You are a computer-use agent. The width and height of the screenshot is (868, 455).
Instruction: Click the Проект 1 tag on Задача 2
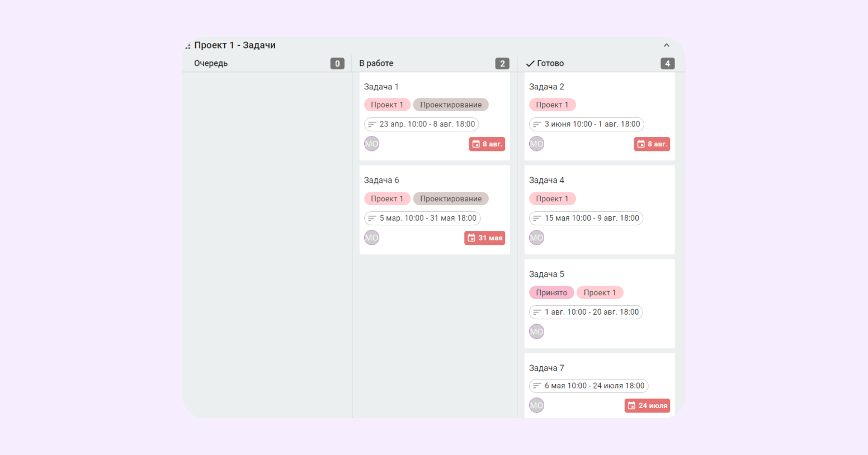552,105
